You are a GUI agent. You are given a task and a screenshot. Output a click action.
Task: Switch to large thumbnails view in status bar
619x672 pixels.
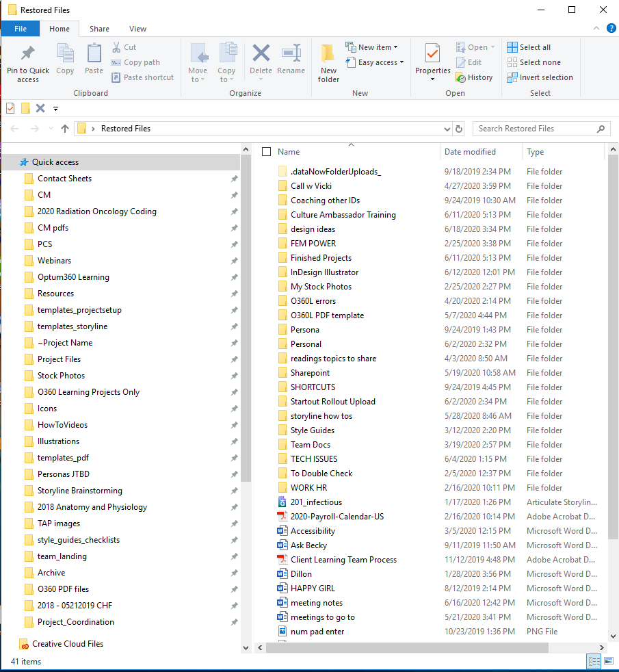(x=607, y=661)
